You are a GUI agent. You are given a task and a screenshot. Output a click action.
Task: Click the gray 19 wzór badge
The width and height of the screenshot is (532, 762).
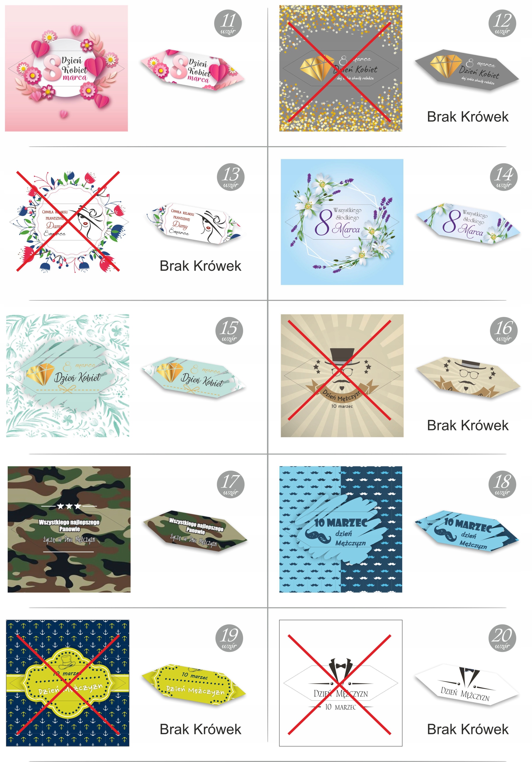(x=229, y=638)
